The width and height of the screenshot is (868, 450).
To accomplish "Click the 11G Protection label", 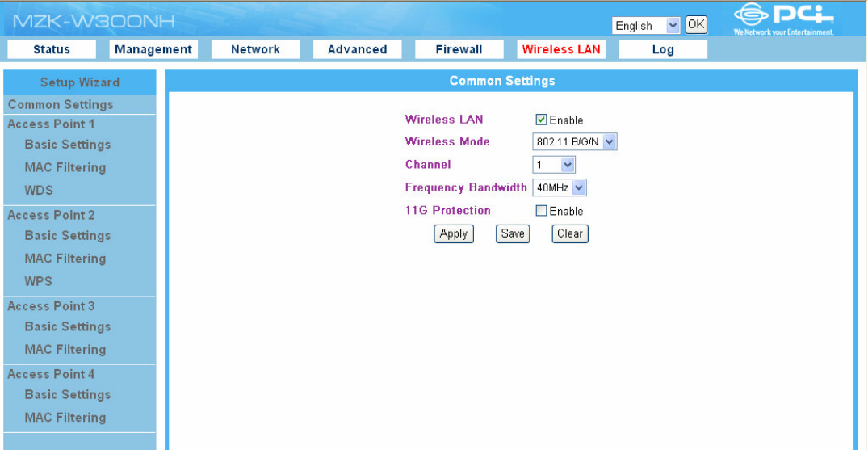I will point(448,210).
